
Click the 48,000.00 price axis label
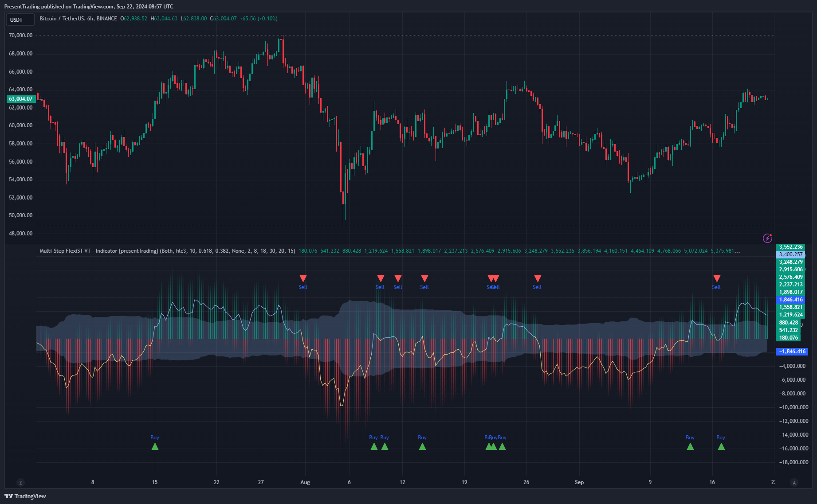click(x=21, y=234)
